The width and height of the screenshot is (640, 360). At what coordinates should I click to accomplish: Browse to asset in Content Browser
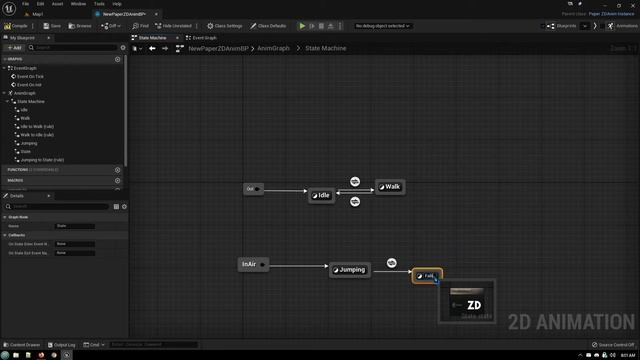(x=80, y=26)
